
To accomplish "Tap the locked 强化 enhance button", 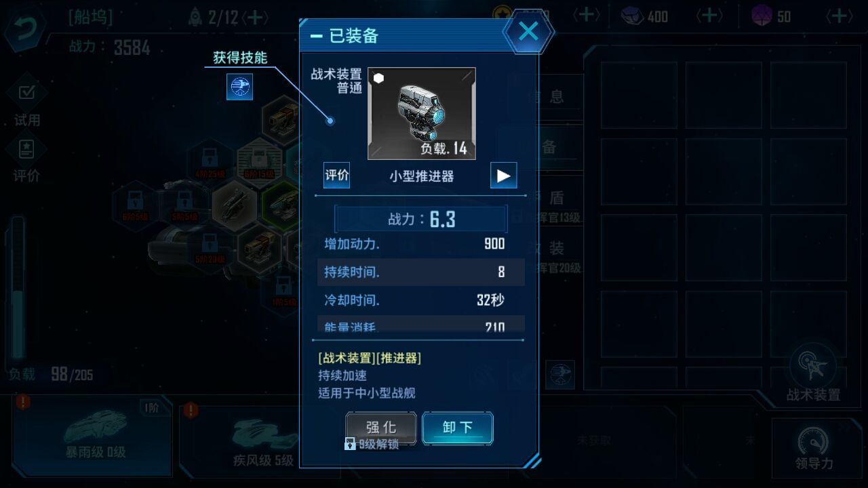I will pyautogui.click(x=381, y=428).
